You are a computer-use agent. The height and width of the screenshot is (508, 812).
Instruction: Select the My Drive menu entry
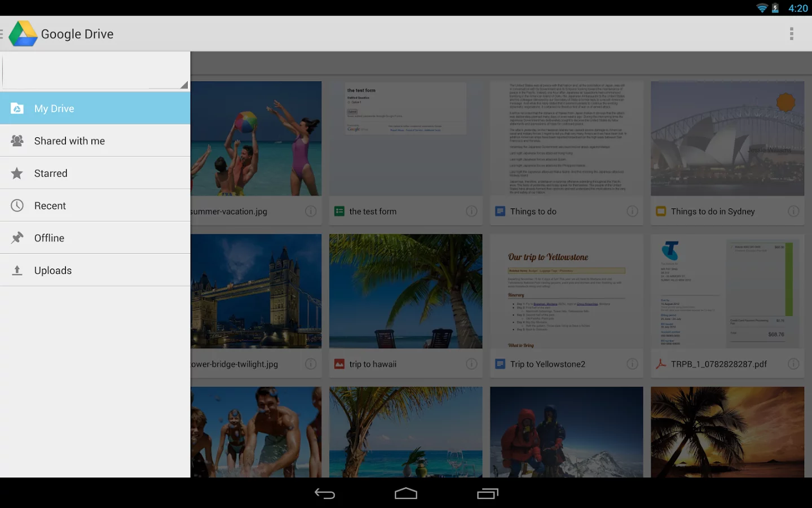coord(54,108)
